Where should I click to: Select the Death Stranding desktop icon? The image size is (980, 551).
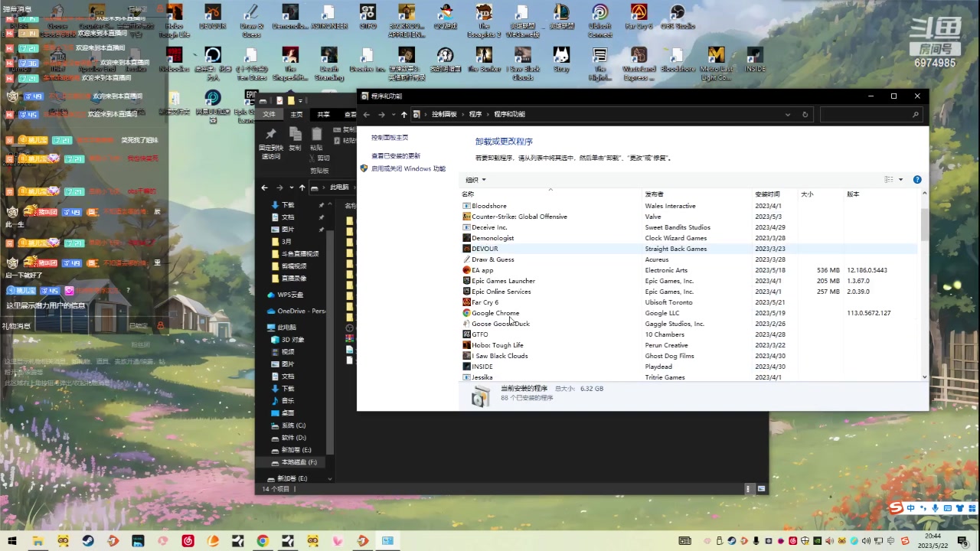point(328,64)
